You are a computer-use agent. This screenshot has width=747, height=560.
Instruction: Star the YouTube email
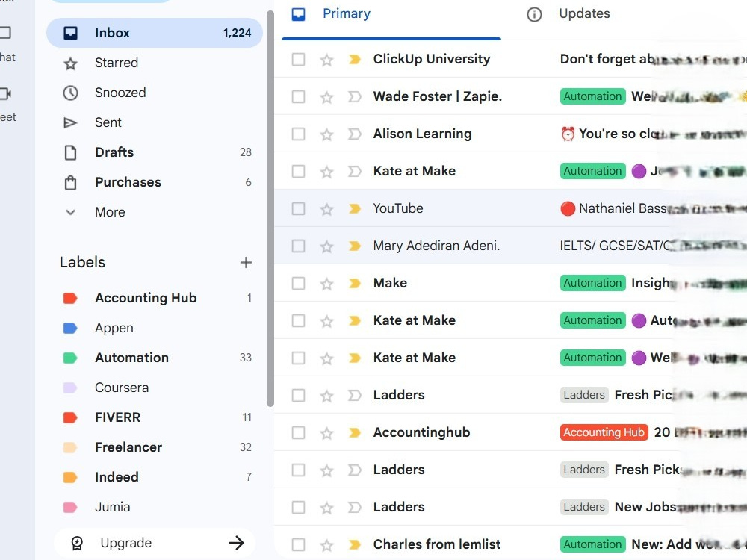point(326,209)
